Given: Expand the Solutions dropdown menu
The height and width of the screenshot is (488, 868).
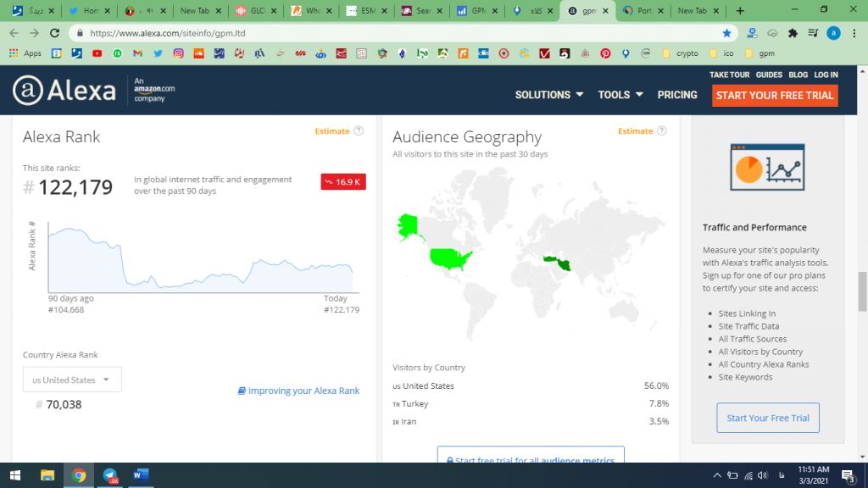Looking at the screenshot, I should tap(548, 95).
